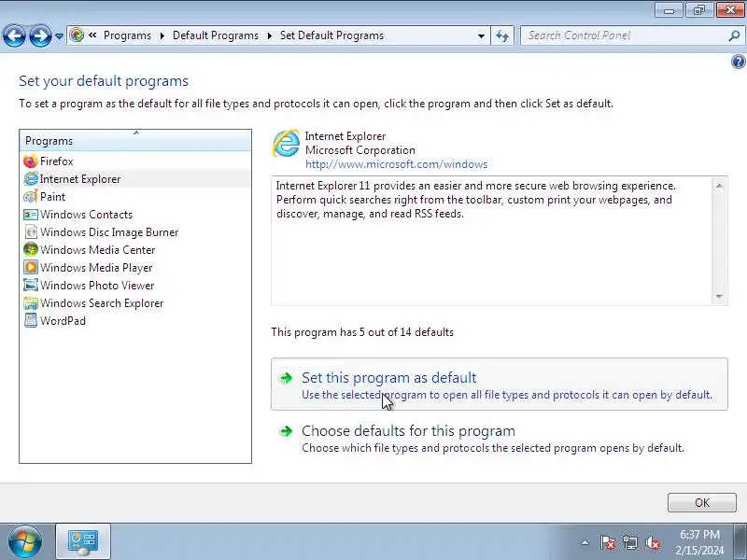Select the Paint row text
This screenshot has width=747, height=560.
pos(53,197)
